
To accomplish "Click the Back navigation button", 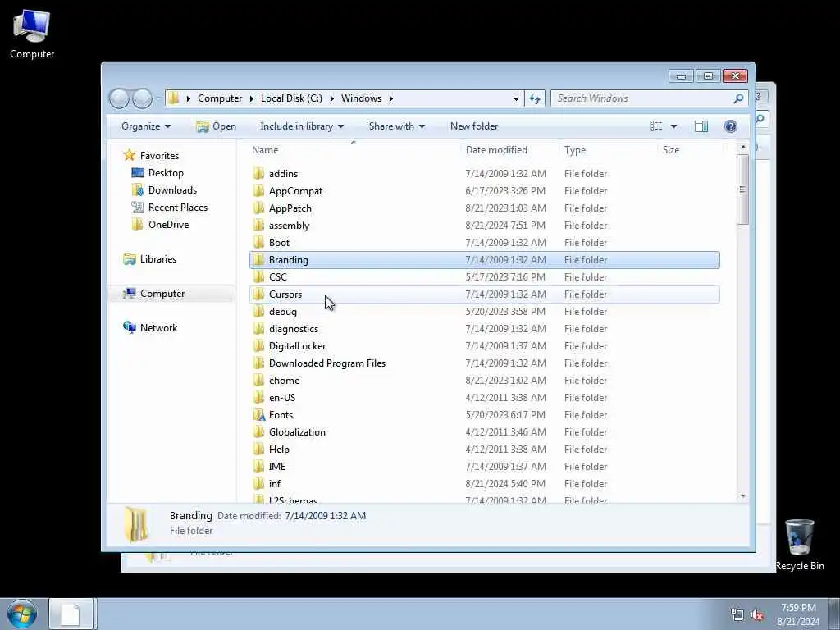I will [x=119, y=98].
